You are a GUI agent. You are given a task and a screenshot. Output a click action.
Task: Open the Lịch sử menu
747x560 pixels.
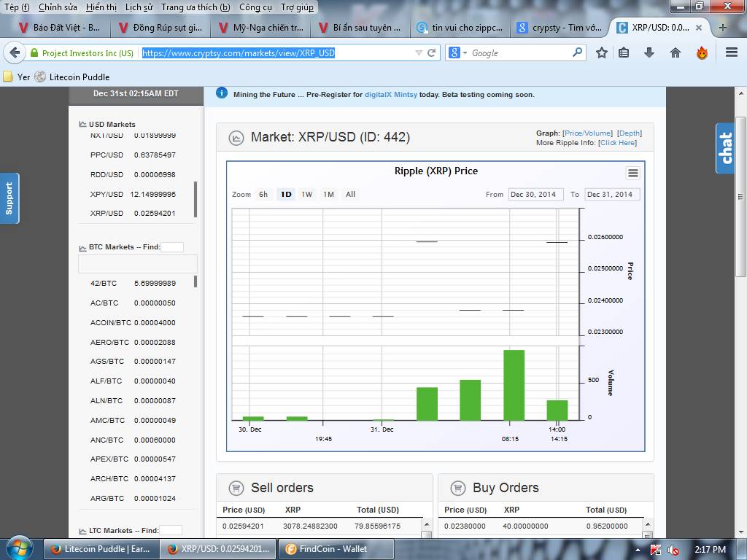[x=139, y=7]
